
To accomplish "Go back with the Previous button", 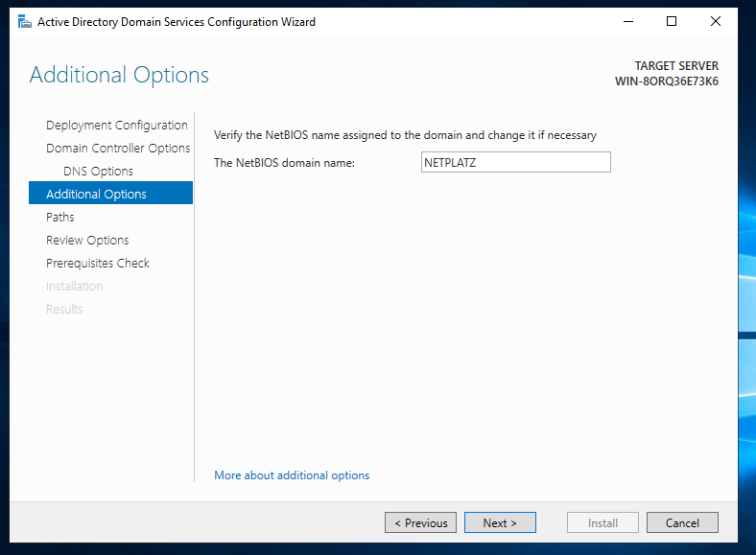I will point(421,522).
